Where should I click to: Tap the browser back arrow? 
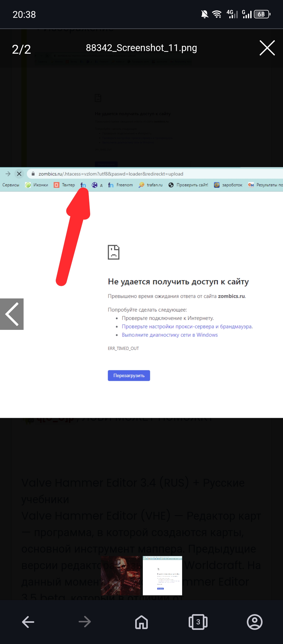(x=28, y=622)
